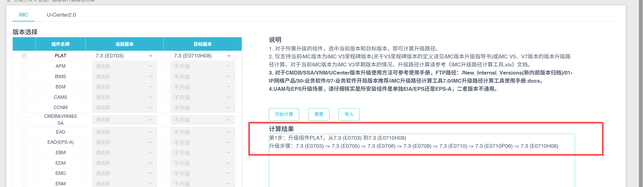Open the EDM target version dropdown
644x187 pixels.
[203, 163]
